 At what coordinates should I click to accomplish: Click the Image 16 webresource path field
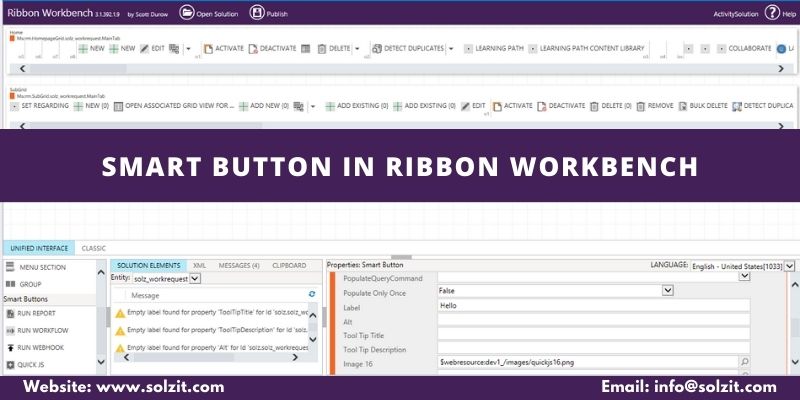click(588, 362)
